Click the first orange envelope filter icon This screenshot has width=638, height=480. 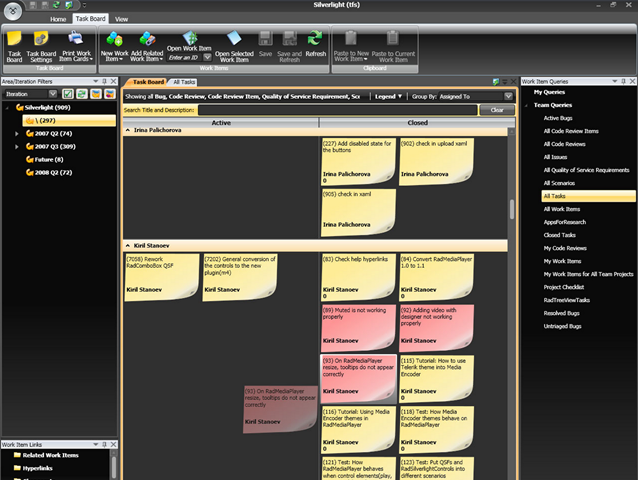96,94
